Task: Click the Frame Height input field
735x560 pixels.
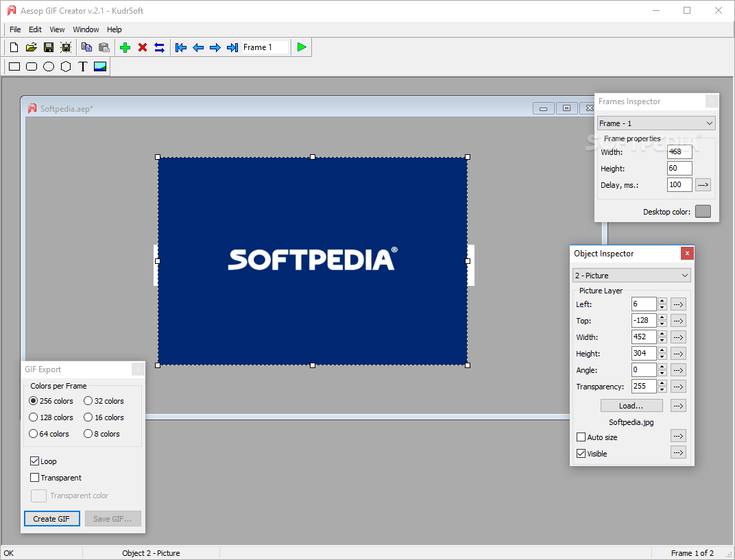Action: click(679, 168)
